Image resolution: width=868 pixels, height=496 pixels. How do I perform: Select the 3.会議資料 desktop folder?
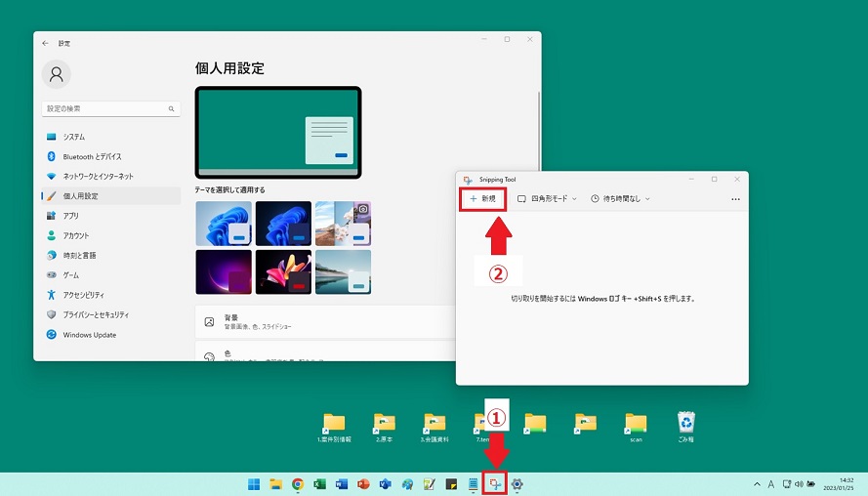pos(434,427)
